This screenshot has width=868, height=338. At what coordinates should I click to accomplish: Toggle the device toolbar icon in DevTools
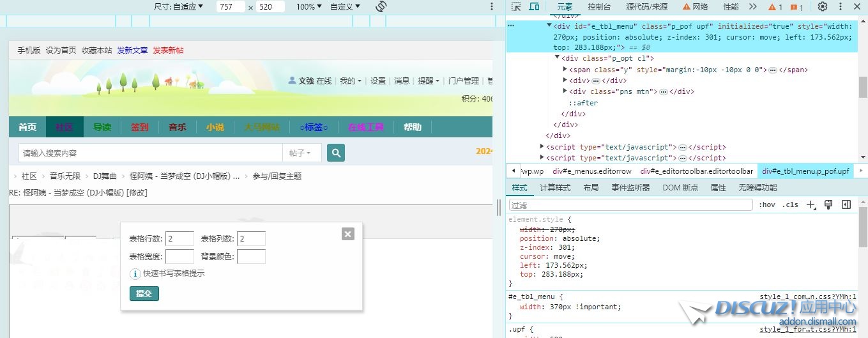click(534, 6)
